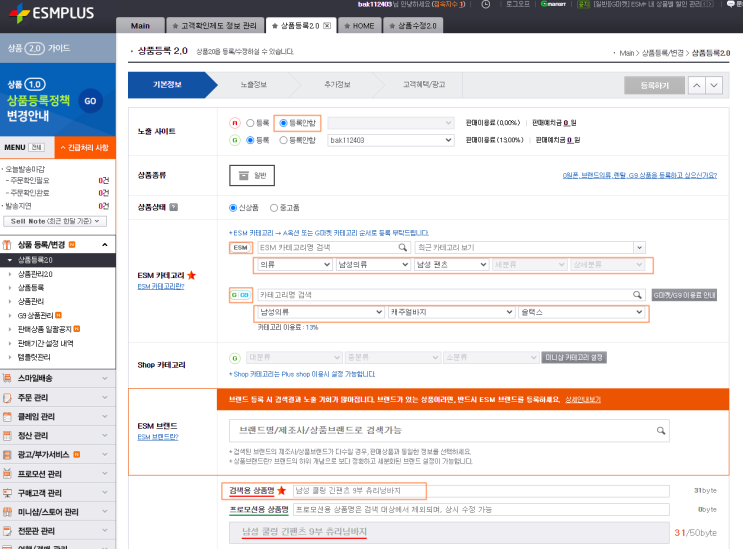Click the brand name search field
This screenshot has width=743, height=549.
449,431
